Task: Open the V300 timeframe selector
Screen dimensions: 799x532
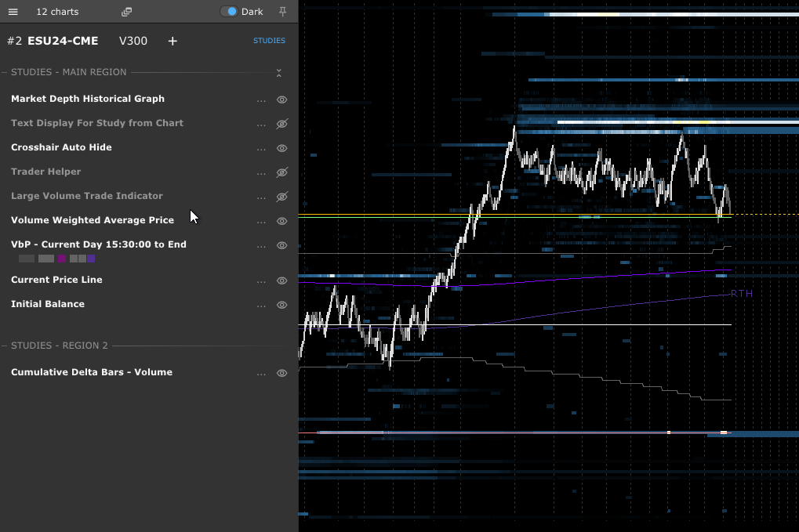Action: point(133,41)
